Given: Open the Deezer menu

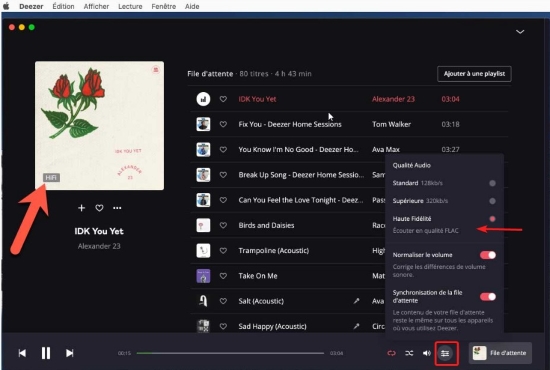Looking at the screenshot, I should [31, 6].
